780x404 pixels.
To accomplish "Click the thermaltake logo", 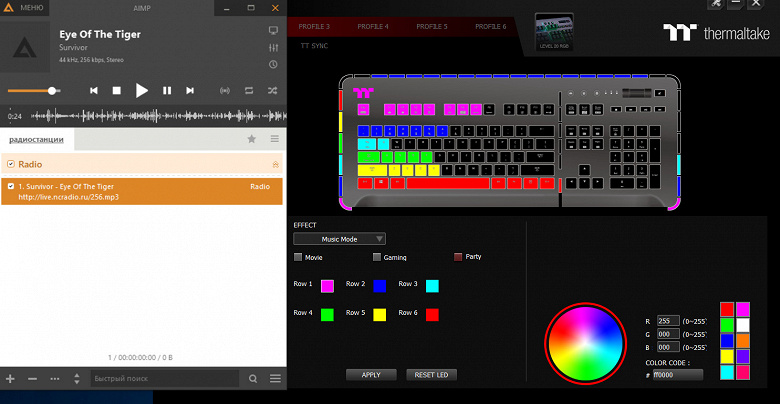I will point(716,33).
